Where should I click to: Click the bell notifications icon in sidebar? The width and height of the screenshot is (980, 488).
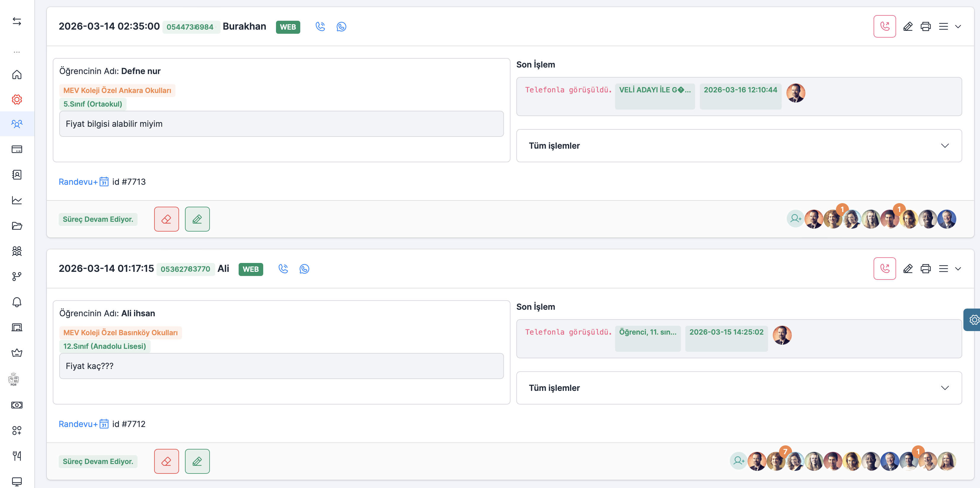(x=17, y=302)
